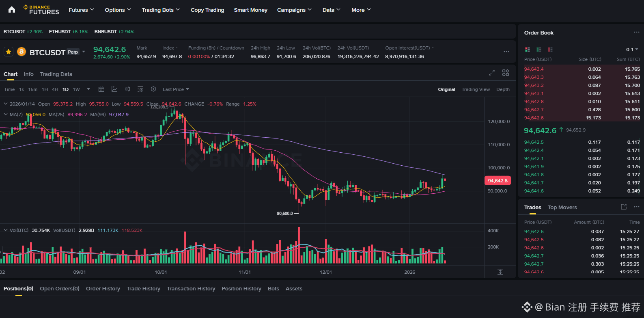644x318 pixels.
Task: Open Trades panel three-dot menu
Action: pyautogui.click(x=637, y=207)
